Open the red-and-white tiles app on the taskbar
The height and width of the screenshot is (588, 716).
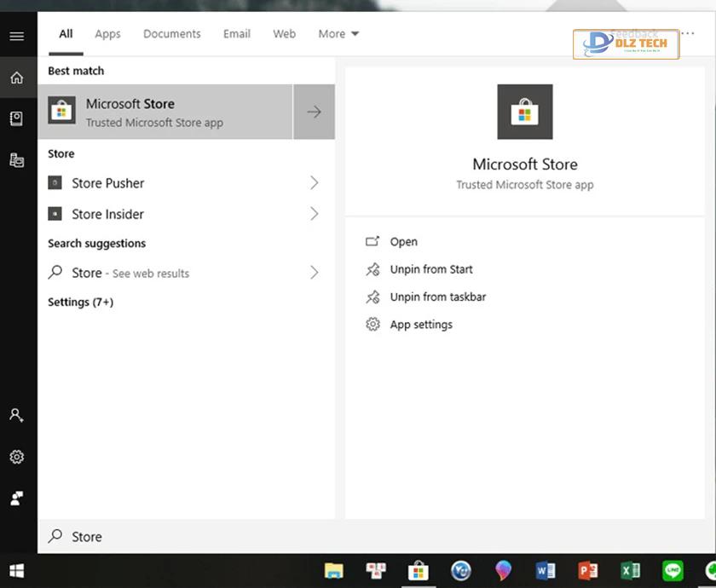[x=376, y=571]
